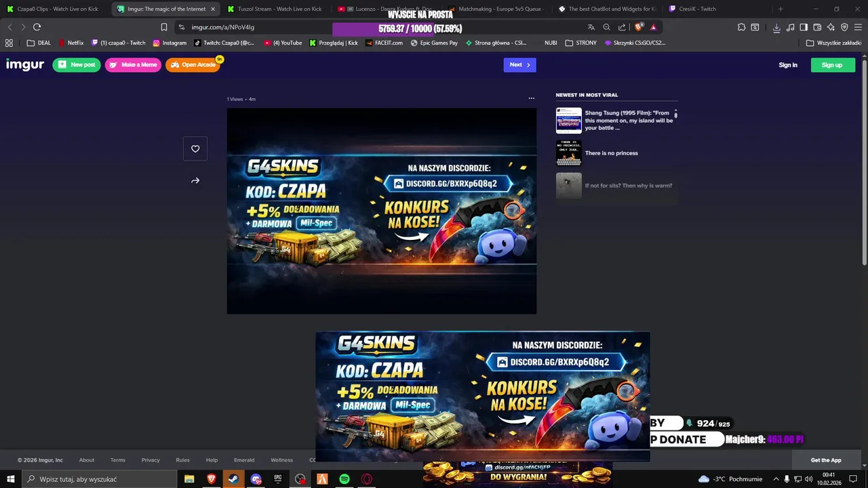Show hidden system tray icons chevron
The image size is (868, 488).
point(776,479)
